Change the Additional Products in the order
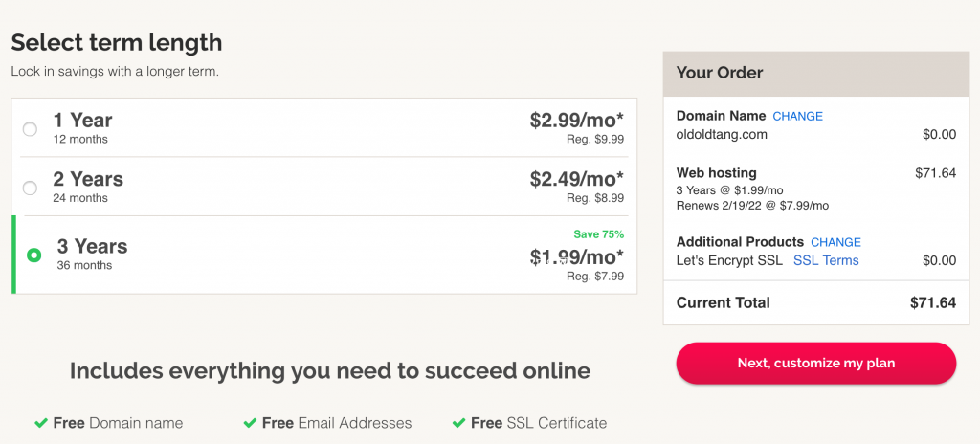This screenshot has height=444, width=980. click(835, 242)
